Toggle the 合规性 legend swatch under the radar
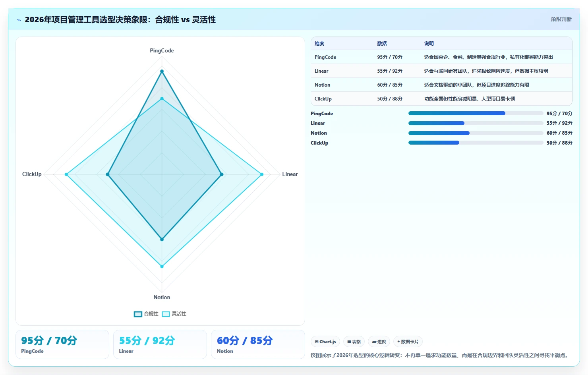Screen dimensions: 588x375 tap(138, 314)
